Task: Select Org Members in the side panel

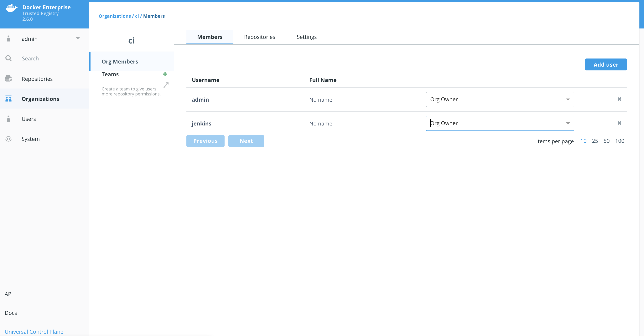Action: pos(120,61)
